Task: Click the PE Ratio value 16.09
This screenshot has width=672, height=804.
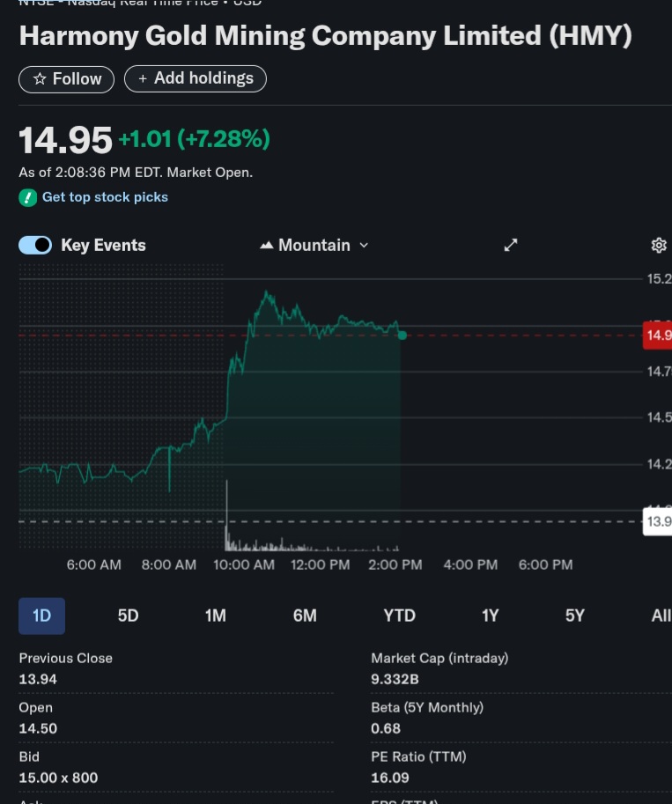Action: [x=390, y=778]
